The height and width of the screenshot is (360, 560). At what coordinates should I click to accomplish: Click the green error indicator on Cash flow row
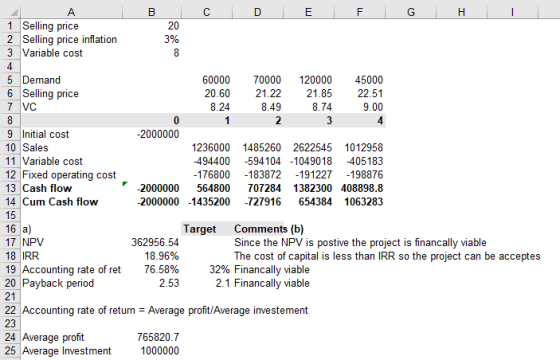125,184
